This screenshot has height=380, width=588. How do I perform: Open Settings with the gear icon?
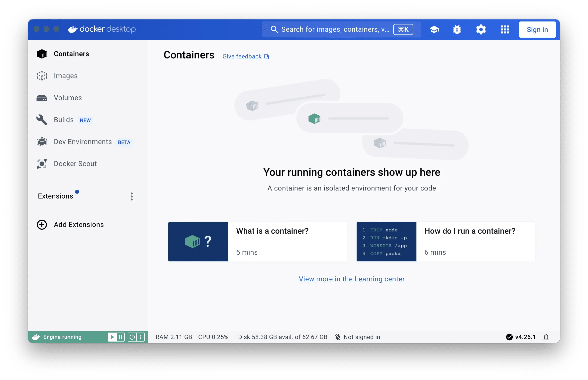pos(481,29)
